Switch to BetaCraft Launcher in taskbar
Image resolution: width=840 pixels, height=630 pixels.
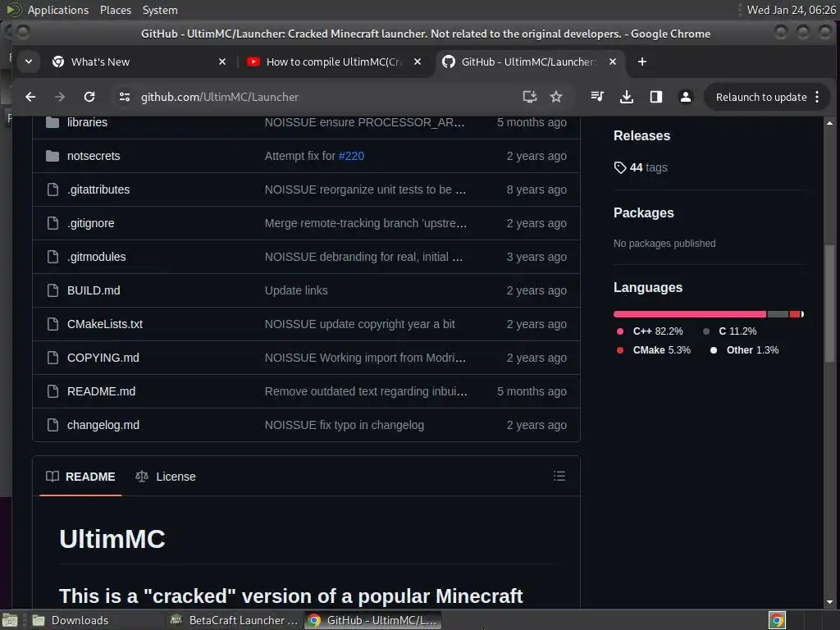[x=234, y=620]
